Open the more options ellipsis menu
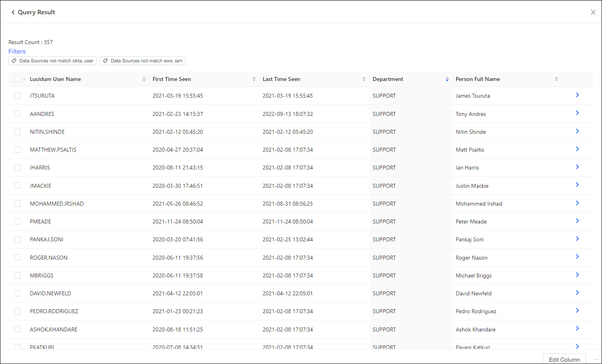The width and height of the screenshot is (602, 364). coord(596,360)
